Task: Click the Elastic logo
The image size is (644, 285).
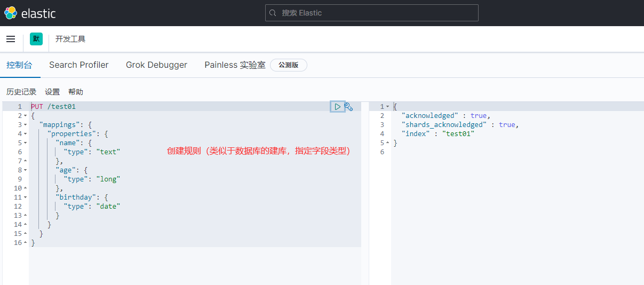Action: click(x=30, y=13)
